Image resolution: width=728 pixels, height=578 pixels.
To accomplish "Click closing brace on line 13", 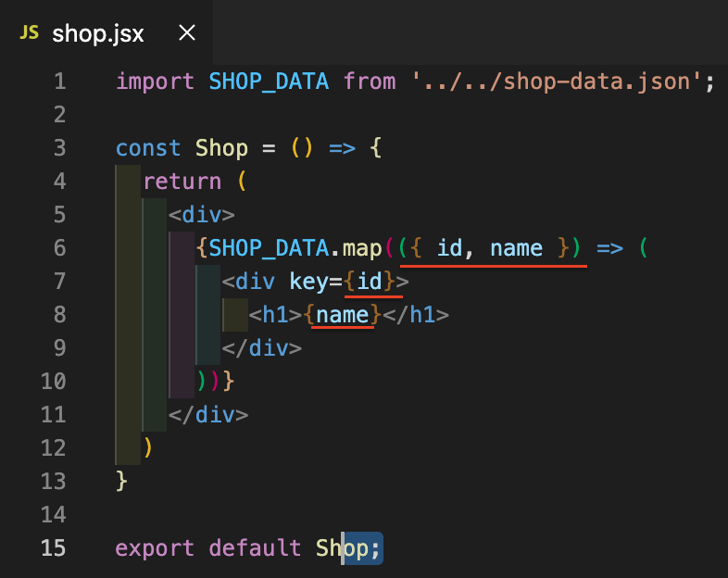I will pyautogui.click(x=121, y=481).
